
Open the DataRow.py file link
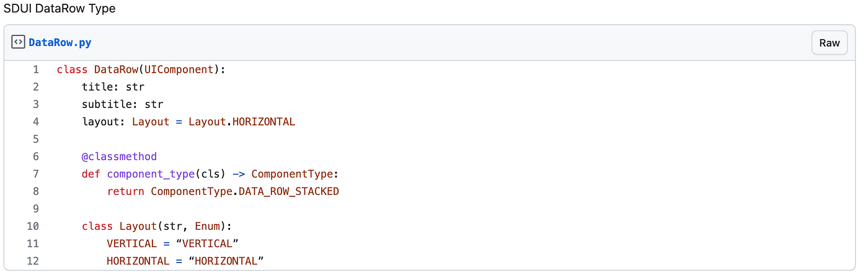click(x=60, y=43)
